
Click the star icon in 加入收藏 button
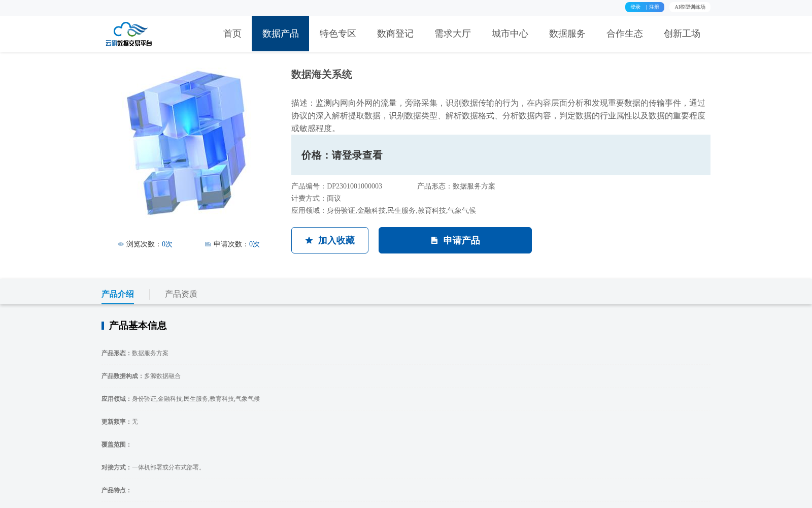tap(309, 240)
